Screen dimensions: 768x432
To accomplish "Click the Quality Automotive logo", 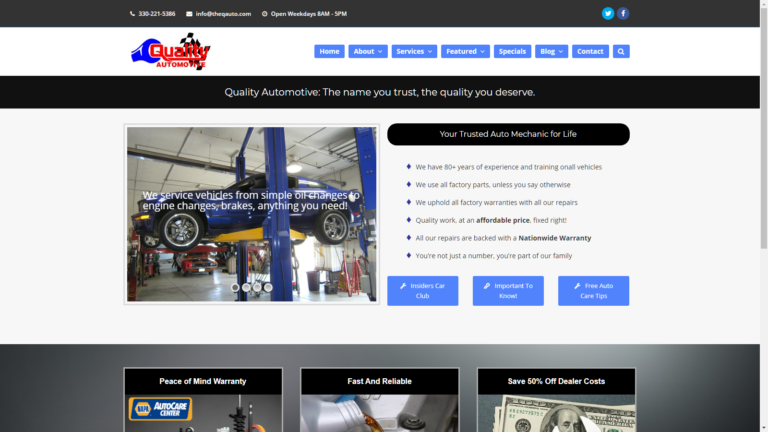I will pos(170,52).
